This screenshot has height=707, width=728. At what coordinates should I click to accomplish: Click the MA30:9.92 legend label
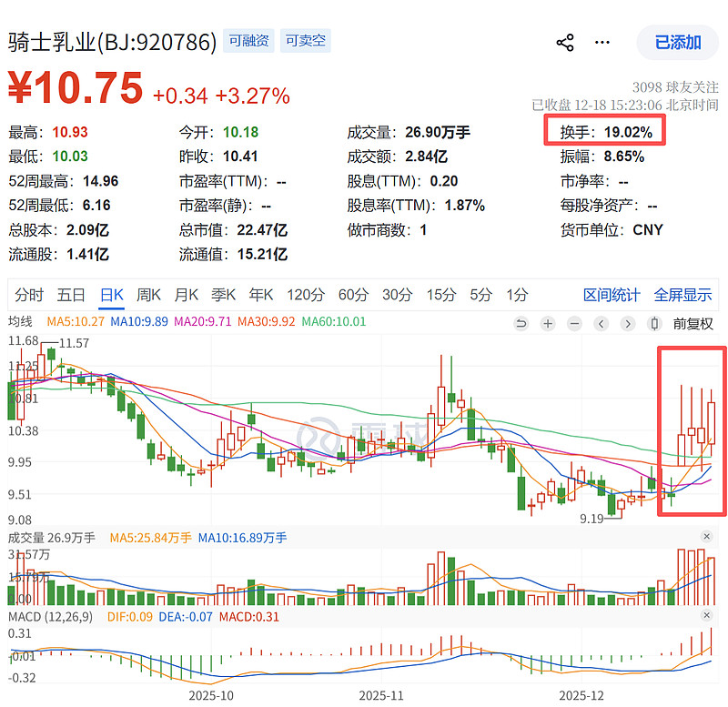tap(266, 322)
